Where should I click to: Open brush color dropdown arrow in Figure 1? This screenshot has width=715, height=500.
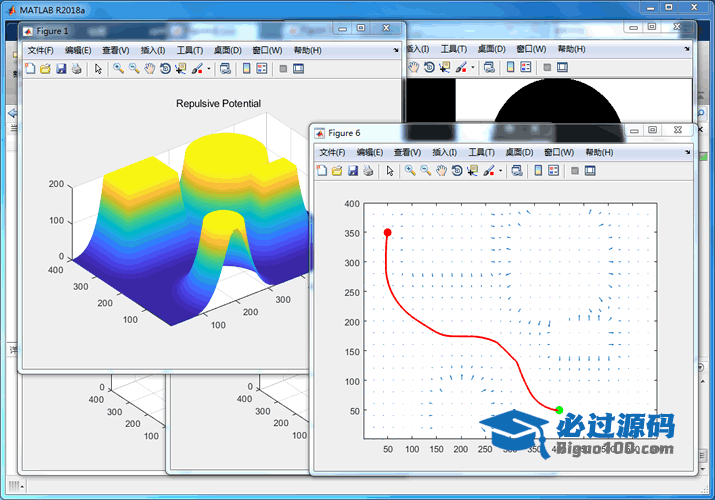[x=209, y=69]
